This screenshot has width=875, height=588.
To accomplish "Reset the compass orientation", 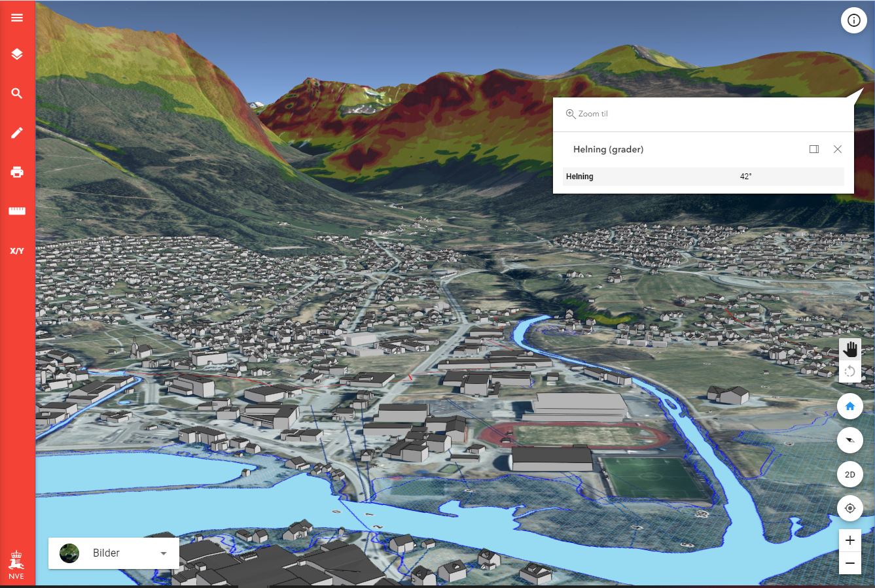I will [849, 440].
